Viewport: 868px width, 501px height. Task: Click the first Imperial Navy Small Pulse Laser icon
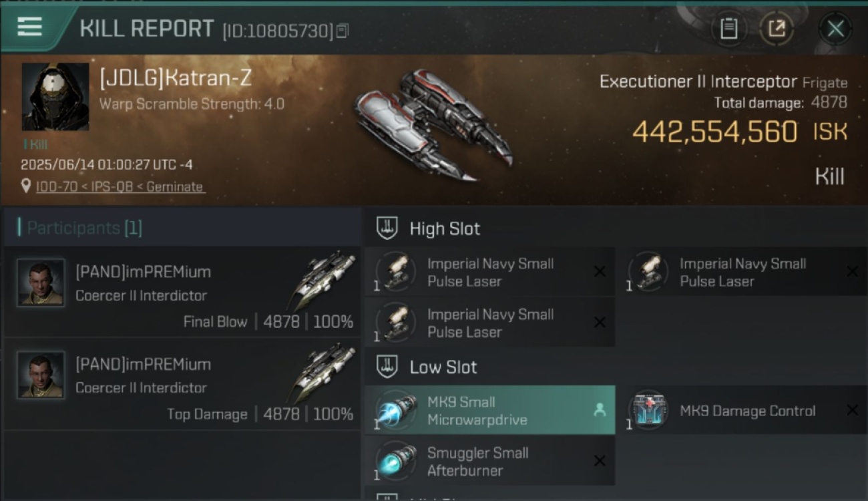(396, 272)
